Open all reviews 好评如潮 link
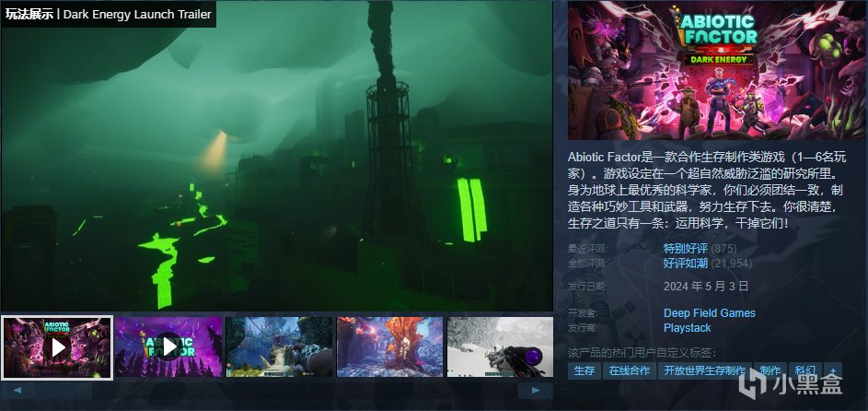The image size is (868, 411). click(x=686, y=264)
